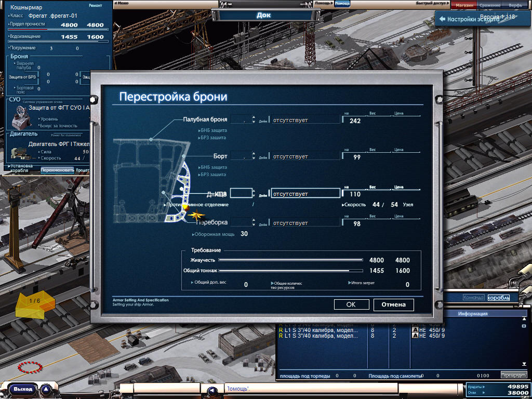Increase Переборка thickness with up arrow

(x=254, y=220)
